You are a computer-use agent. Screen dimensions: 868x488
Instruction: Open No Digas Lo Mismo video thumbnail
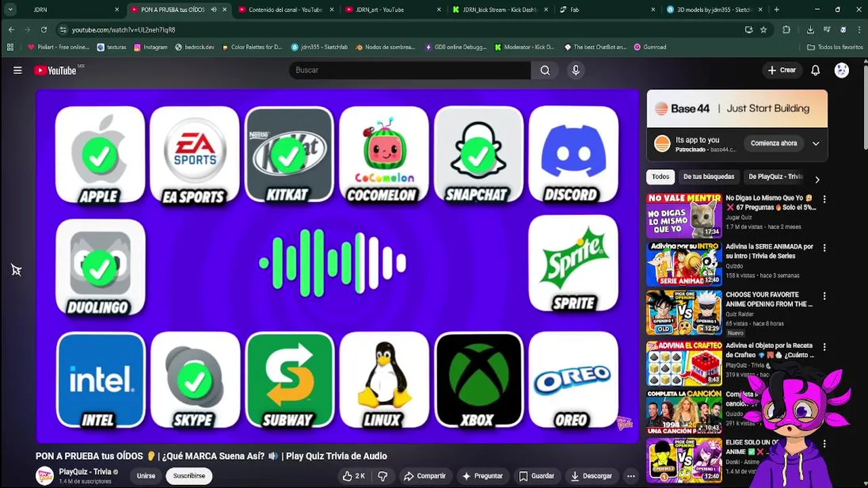(x=684, y=216)
